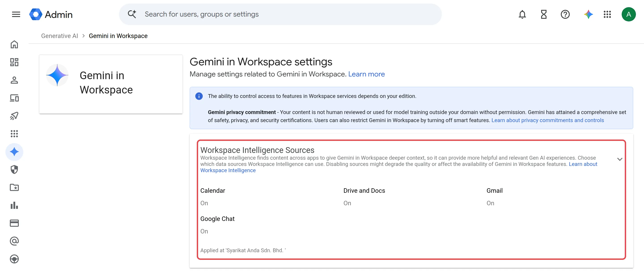Screen dimensions: 644x271
Task: Click the search magnifier sparkle icon
Action: coord(132,14)
